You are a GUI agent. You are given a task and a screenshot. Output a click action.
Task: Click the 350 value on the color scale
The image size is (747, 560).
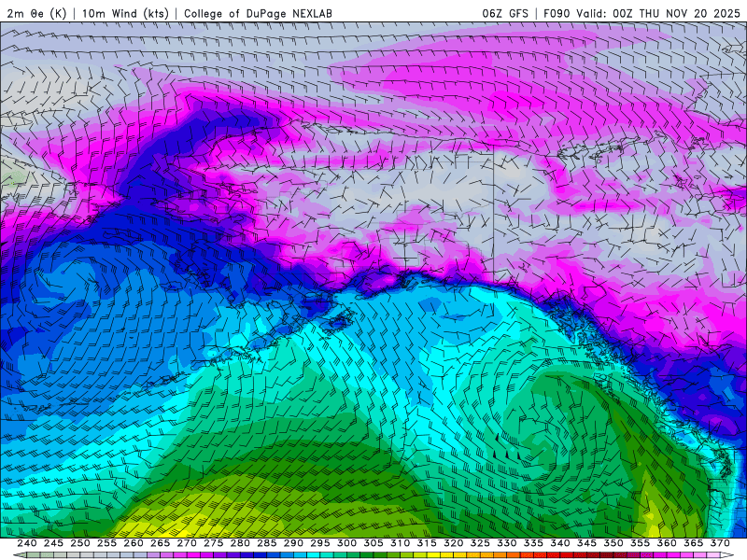(x=613, y=543)
